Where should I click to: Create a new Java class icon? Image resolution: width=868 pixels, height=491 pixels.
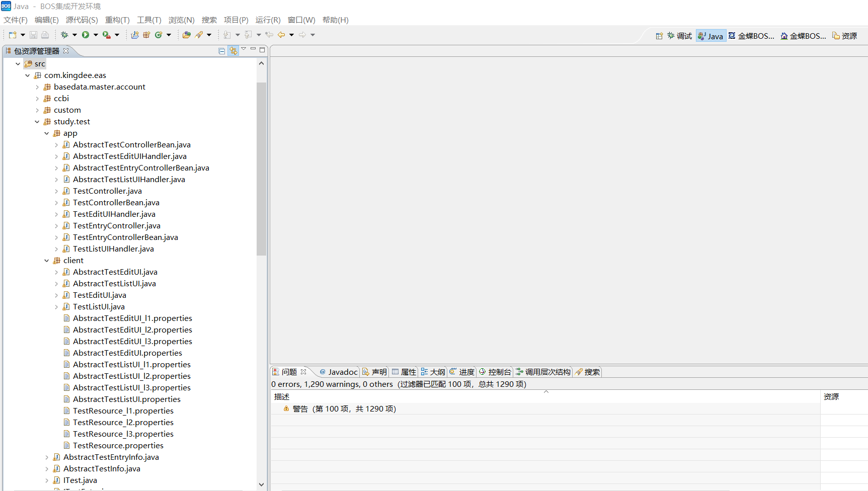(159, 35)
